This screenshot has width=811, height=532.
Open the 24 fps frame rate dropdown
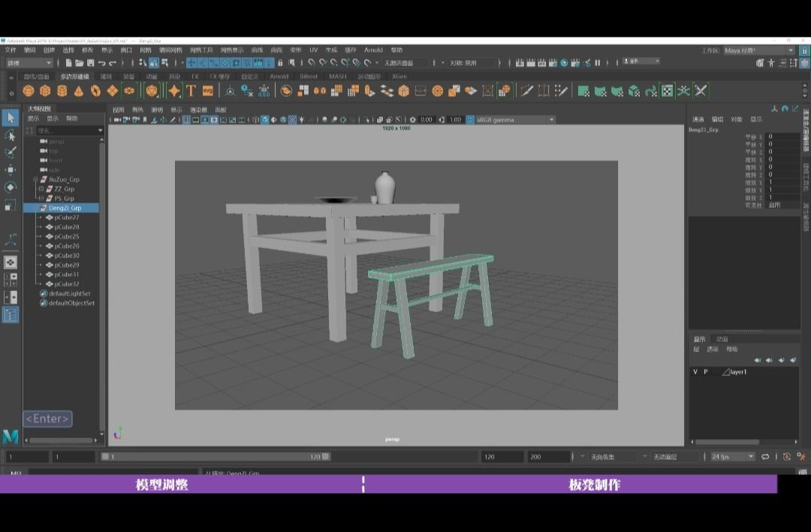pos(732,456)
